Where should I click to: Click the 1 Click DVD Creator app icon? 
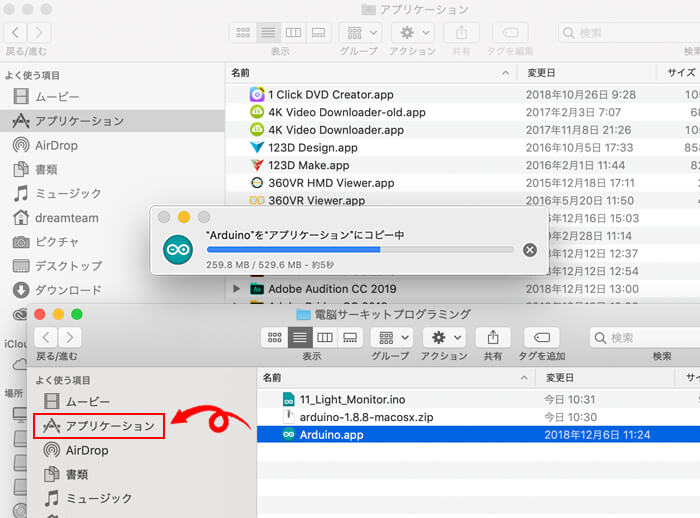pyautogui.click(x=257, y=95)
